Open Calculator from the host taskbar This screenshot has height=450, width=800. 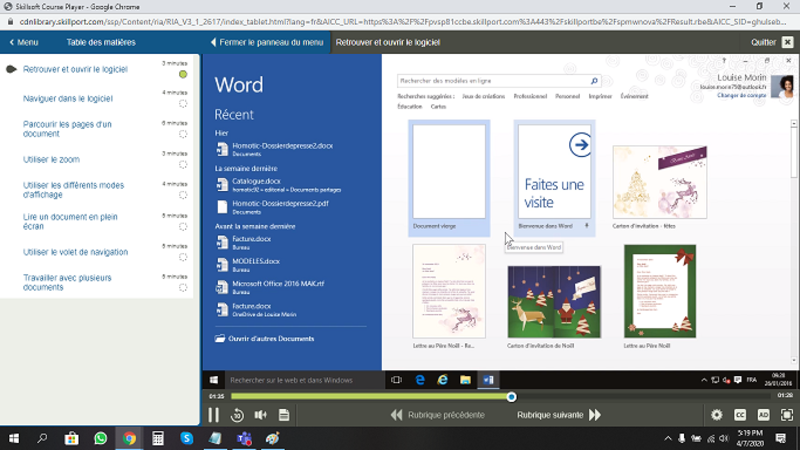pos(158,438)
